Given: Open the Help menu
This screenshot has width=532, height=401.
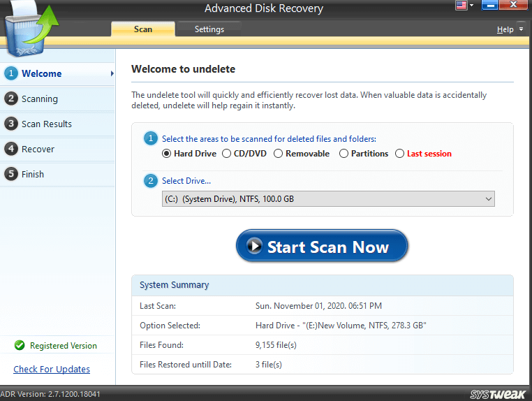Looking at the screenshot, I should coord(505,29).
